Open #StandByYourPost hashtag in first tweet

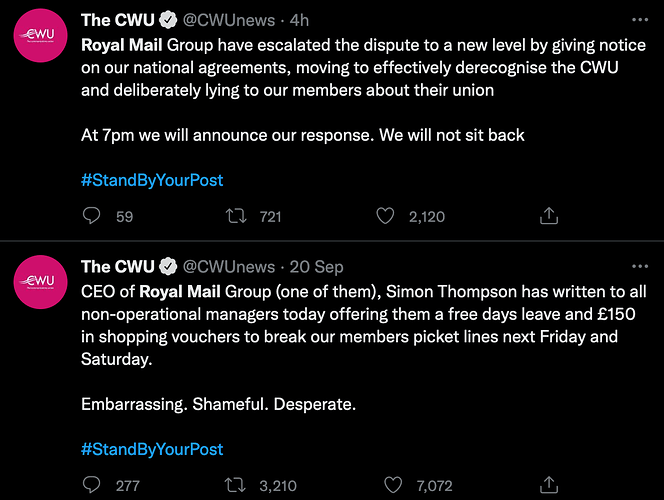[152, 180]
